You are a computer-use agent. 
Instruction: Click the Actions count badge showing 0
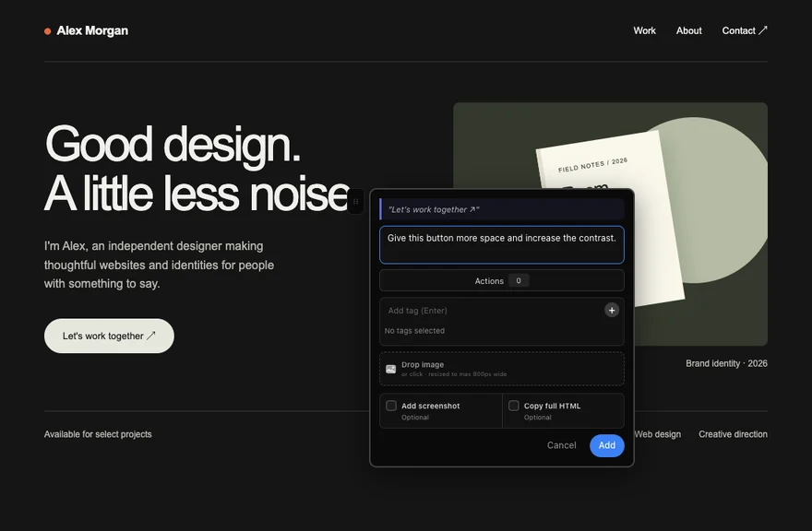coord(519,280)
